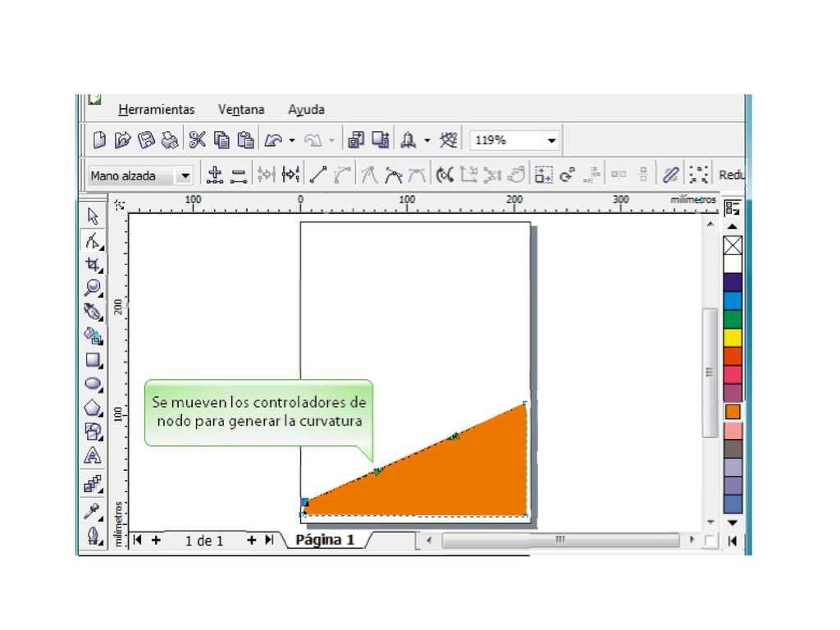Select the Ellipse tool

94,384
